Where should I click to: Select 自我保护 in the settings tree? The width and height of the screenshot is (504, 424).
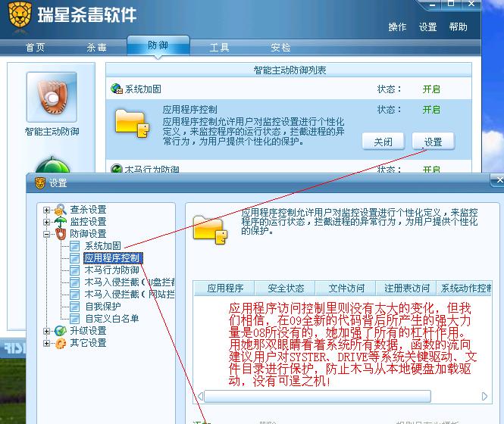pos(103,307)
